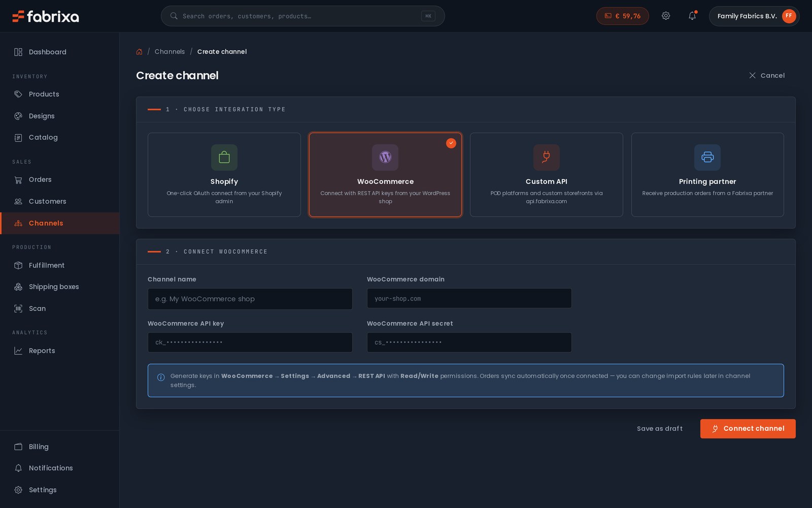Click the WooCommerce WordPress icon
The image size is (812, 508).
pyautogui.click(x=385, y=157)
